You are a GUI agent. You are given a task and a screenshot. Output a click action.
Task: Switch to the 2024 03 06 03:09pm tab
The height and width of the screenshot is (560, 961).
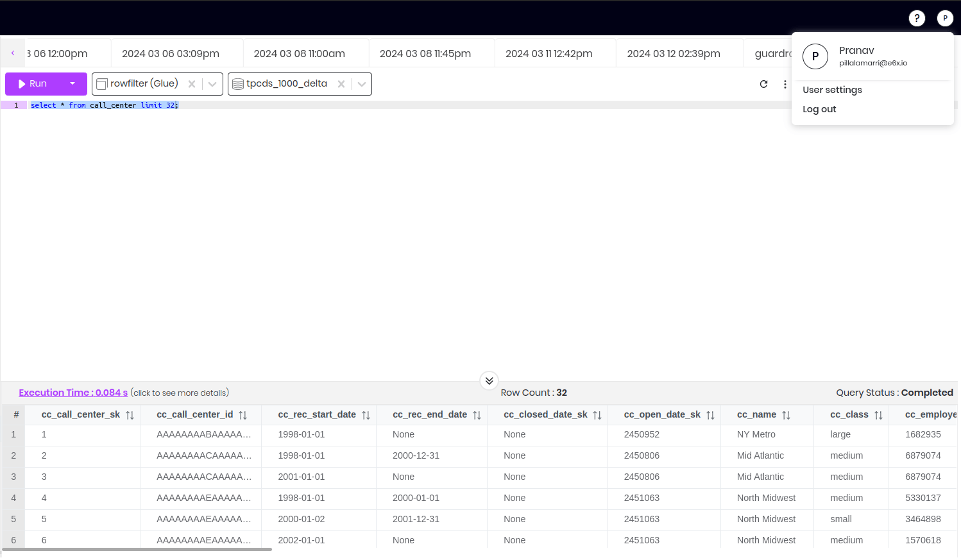click(171, 53)
